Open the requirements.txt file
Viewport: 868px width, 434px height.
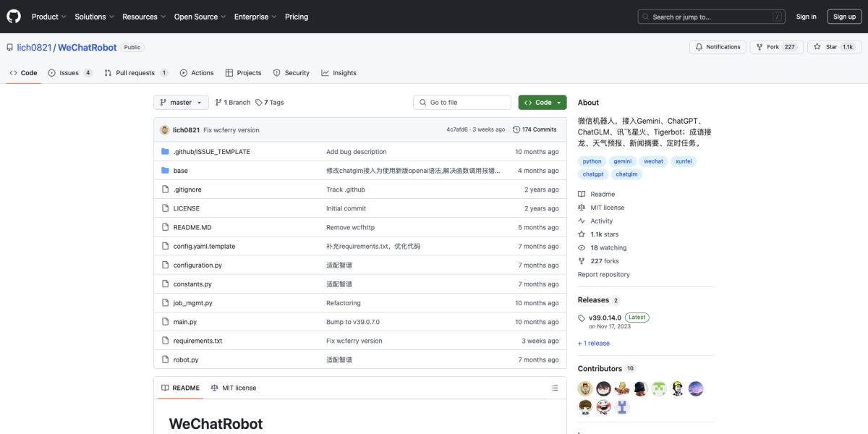point(197,341)
